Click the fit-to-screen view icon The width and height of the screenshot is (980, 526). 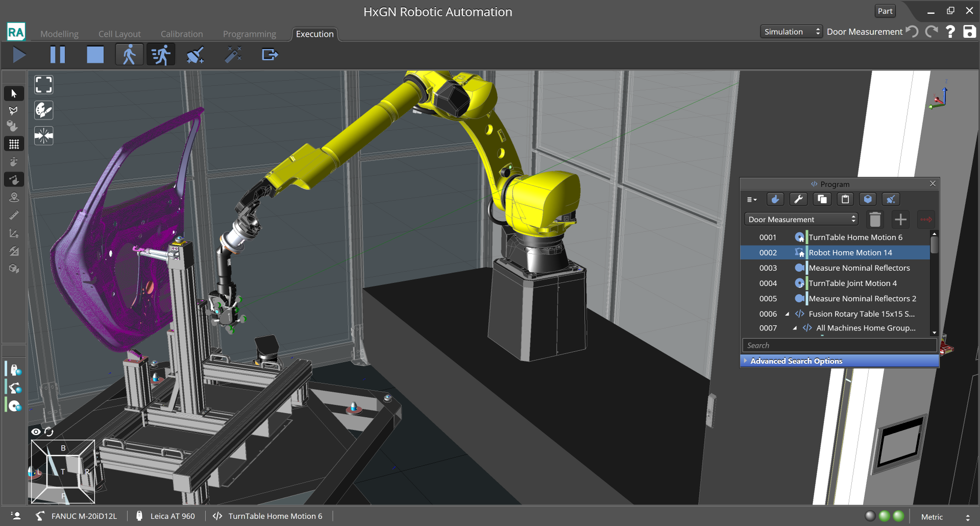point(43,85)
